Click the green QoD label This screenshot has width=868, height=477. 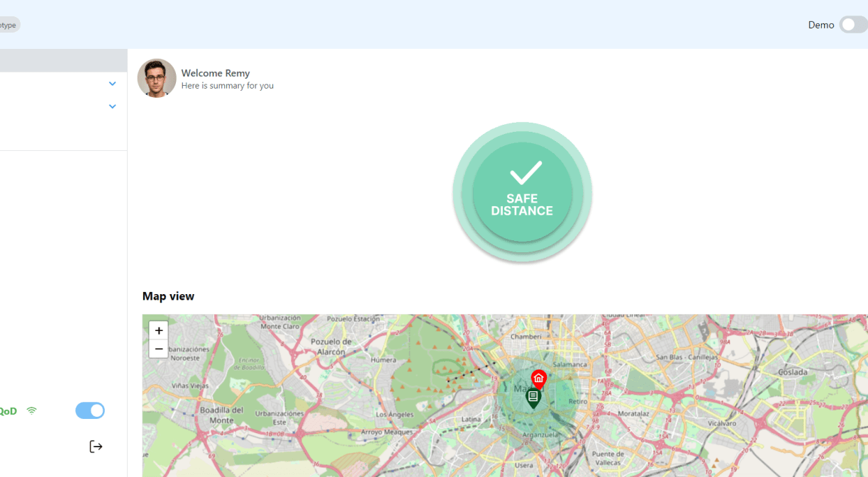pos(8,411)
